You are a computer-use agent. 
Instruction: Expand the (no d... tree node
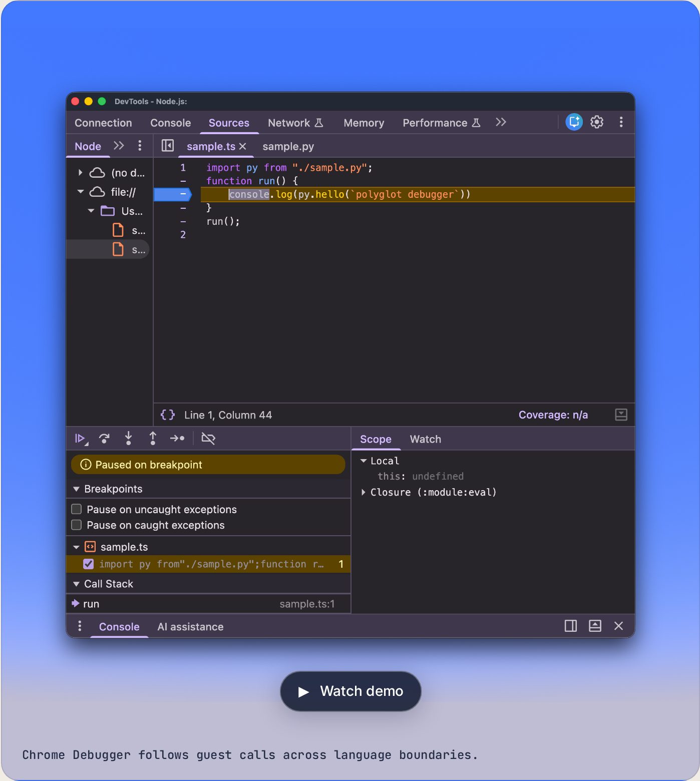click(x=81, y=173)
